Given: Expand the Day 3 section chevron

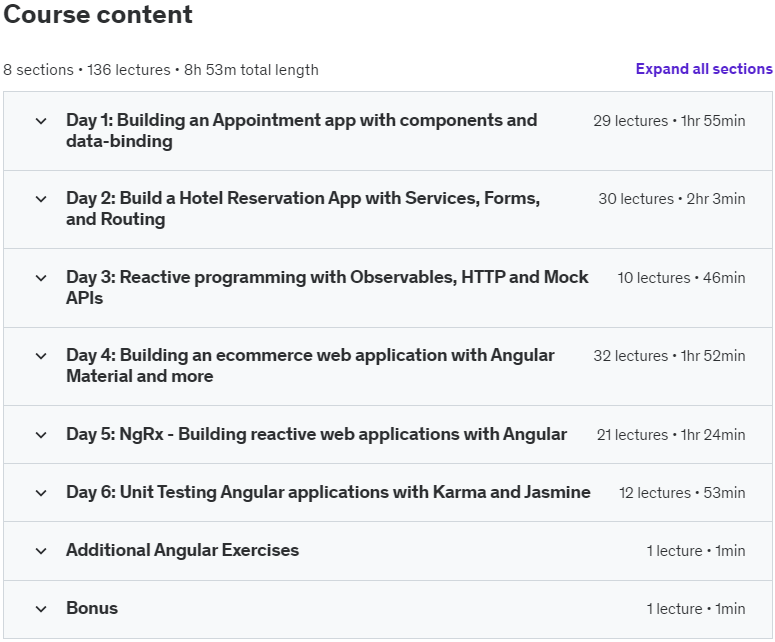Looking at the screenshot, I should [x=41, y=278].
